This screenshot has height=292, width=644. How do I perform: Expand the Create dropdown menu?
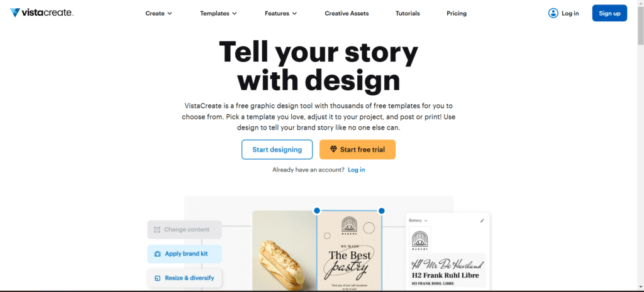[158, 13]
